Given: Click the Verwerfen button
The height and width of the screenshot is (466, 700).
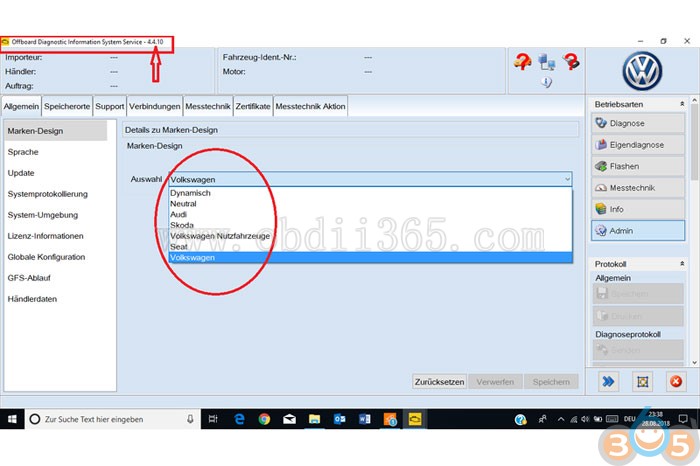Looking at the screenshot, I should coord(495,382).
